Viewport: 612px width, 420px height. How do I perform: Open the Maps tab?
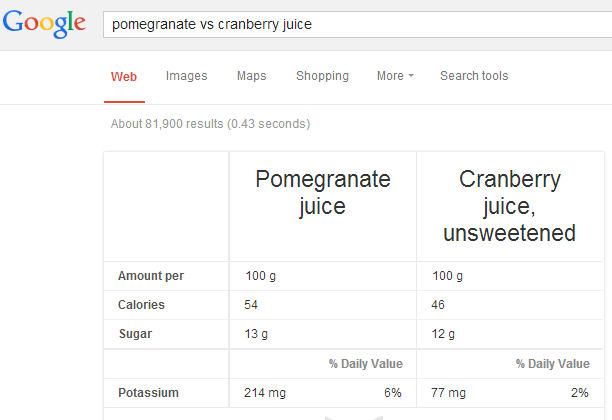(251, 76)
